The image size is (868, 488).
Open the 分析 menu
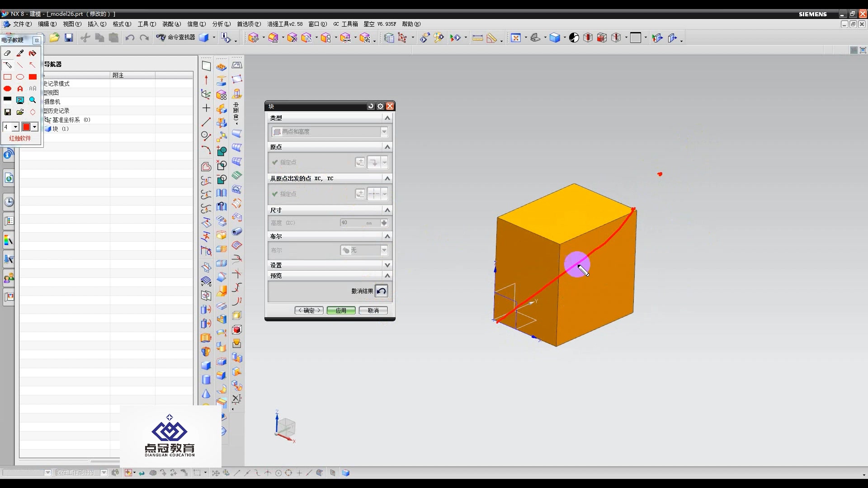tap(221, 24)
